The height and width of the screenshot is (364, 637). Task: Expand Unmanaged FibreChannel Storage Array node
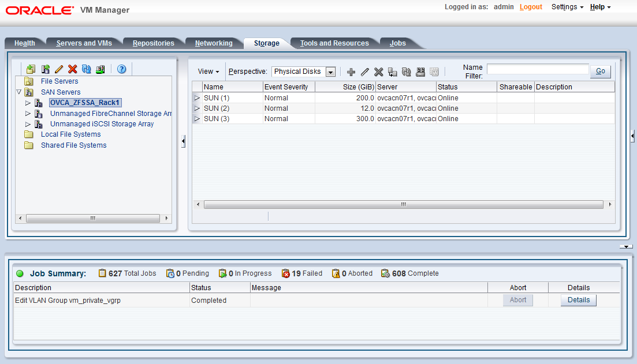tap(28, 114)
